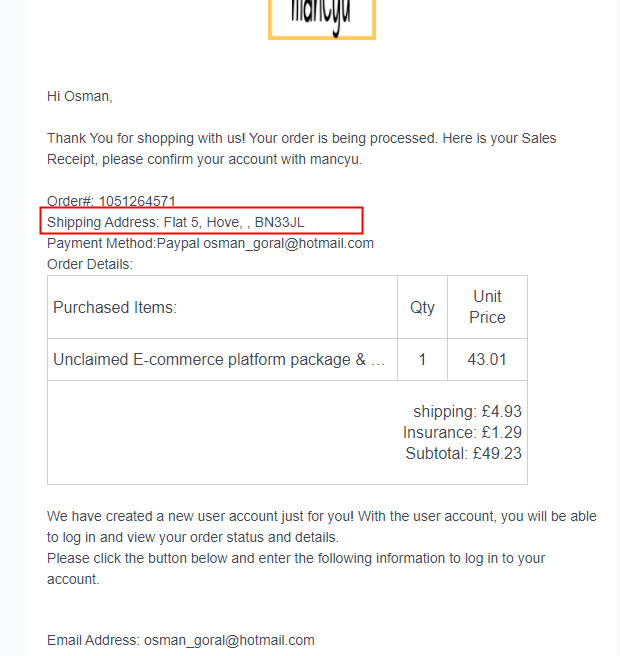
Task: Click the mancyu logo image
Action: (x=322, y=18)
